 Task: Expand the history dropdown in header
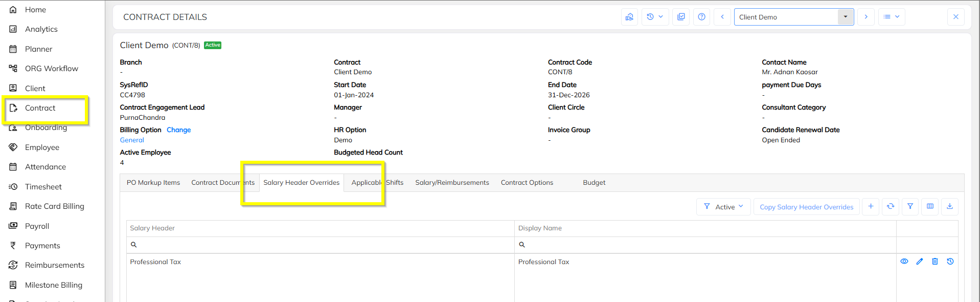click(655, 17)
